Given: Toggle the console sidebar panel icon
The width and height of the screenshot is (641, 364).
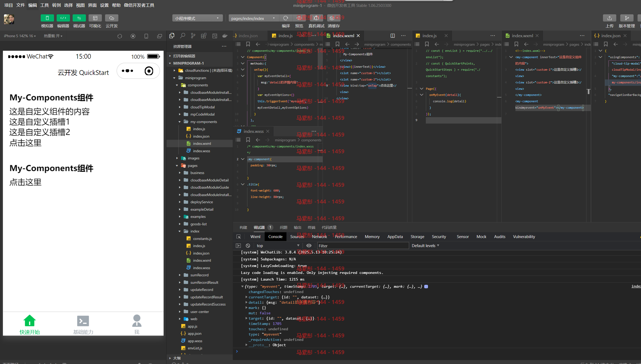Looking at the screenshot, I should click(238, 246).
